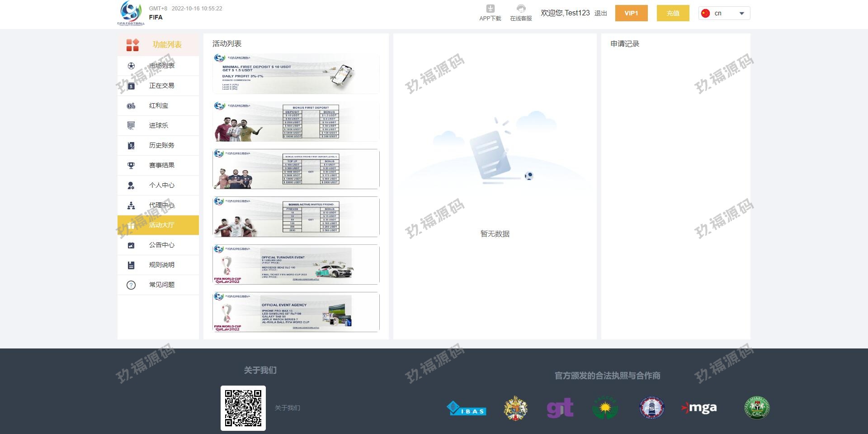Open the Bonus First Deposit banner
This screenshot has height=434, width=868.
point(296,122)
